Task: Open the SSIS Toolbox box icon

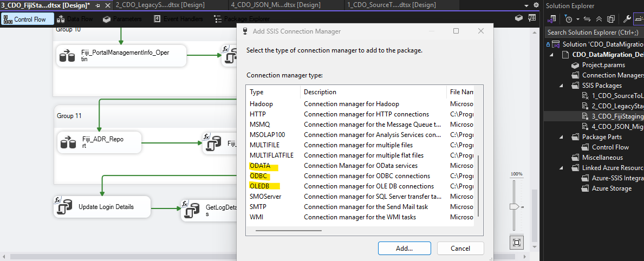Action: tap(519, 18)
